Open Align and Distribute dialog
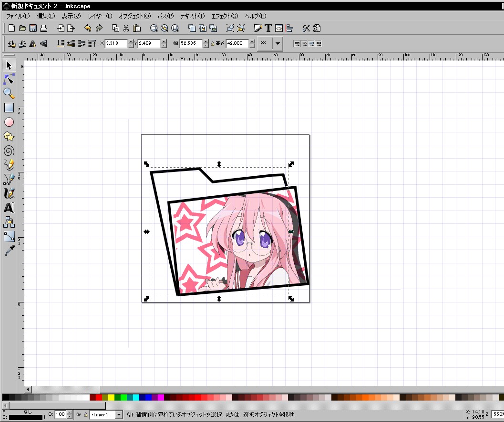 pyautogui.click(x=289, y=28)
